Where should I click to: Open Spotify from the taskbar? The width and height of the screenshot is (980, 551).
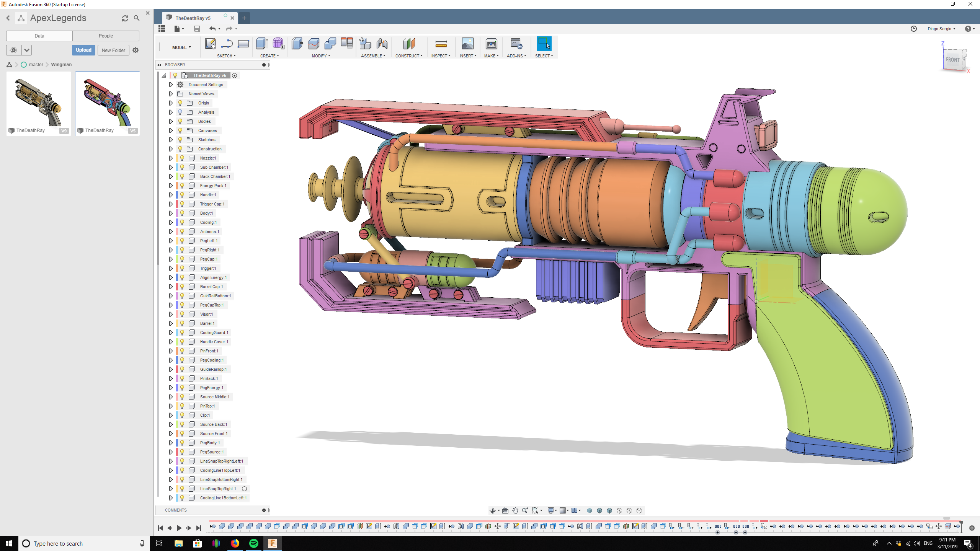[254, 543]
